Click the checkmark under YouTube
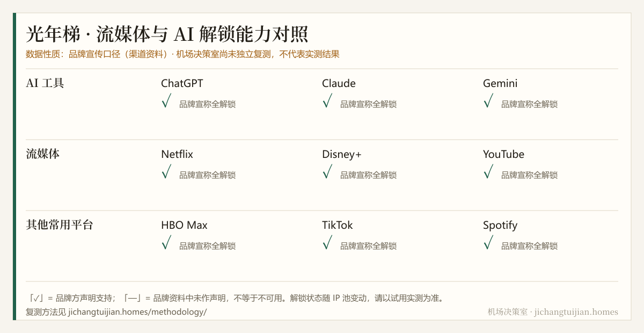 [x=488, y=172]
